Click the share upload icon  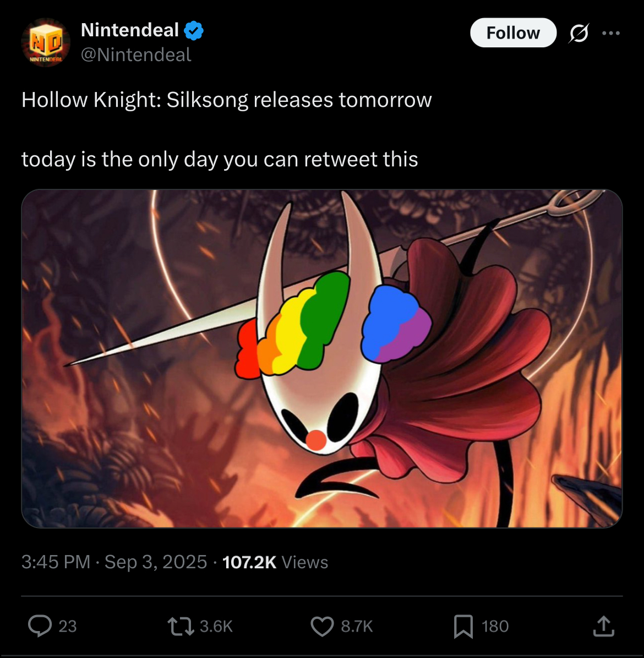[603, 626]
